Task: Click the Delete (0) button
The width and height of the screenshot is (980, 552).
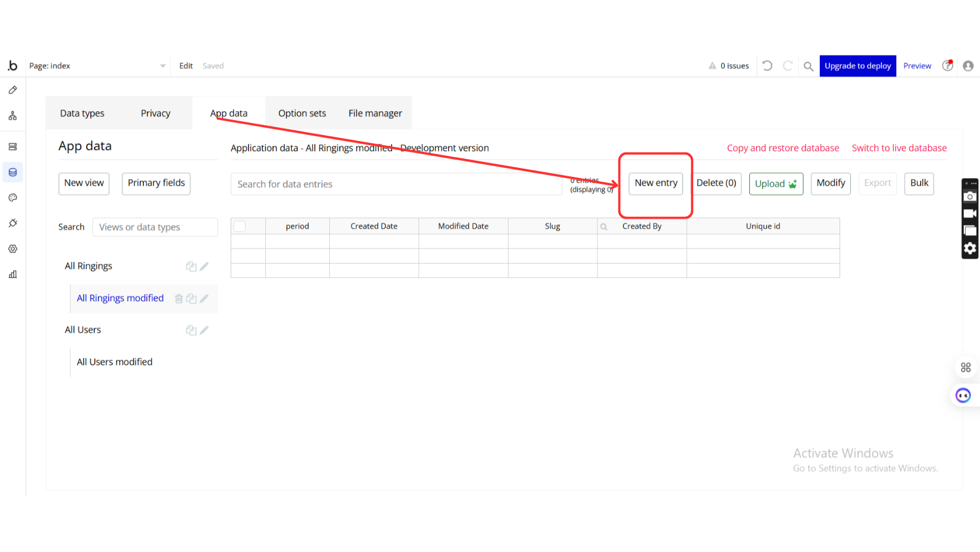Action: [716, 183]
